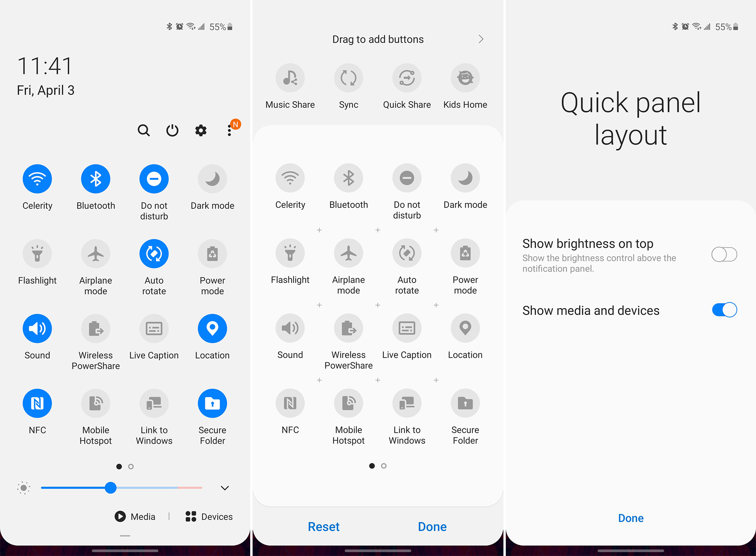Select Dark mode tile in edit panel
This screenshot has height=556, width=756.
point(465,178)
